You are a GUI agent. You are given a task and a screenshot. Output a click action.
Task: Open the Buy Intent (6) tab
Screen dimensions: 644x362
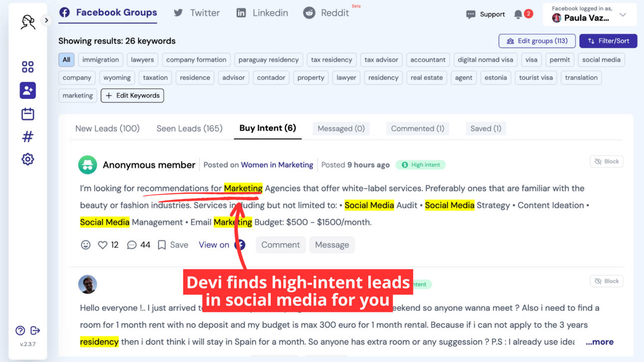[x=268, y=128]
